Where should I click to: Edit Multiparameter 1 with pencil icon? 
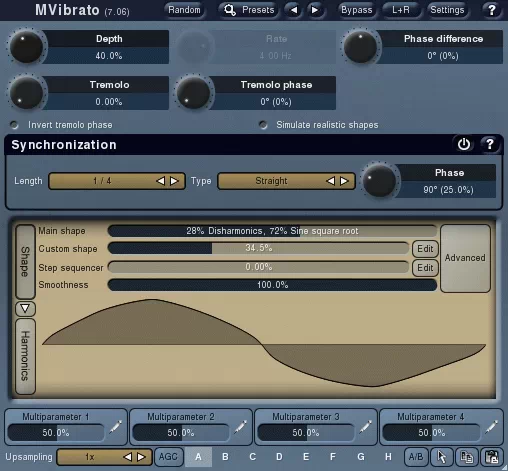[115, 427]
